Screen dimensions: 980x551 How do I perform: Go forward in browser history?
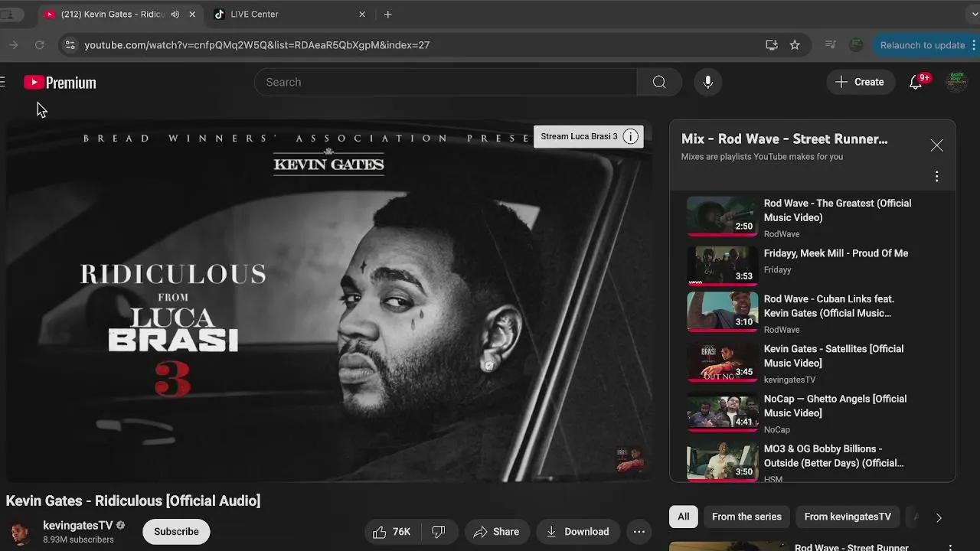pyautogui.click(x=13, y=45)
